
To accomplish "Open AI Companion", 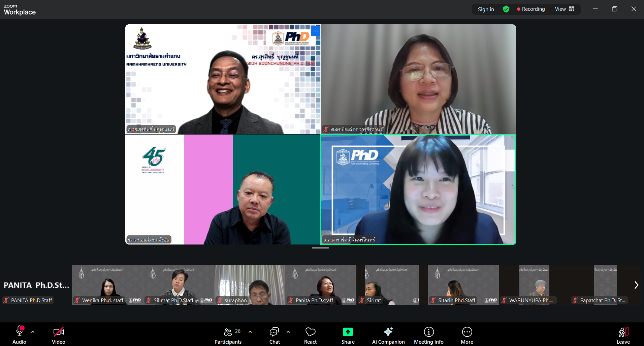I will pyautogui.click(x=388, y=334).
